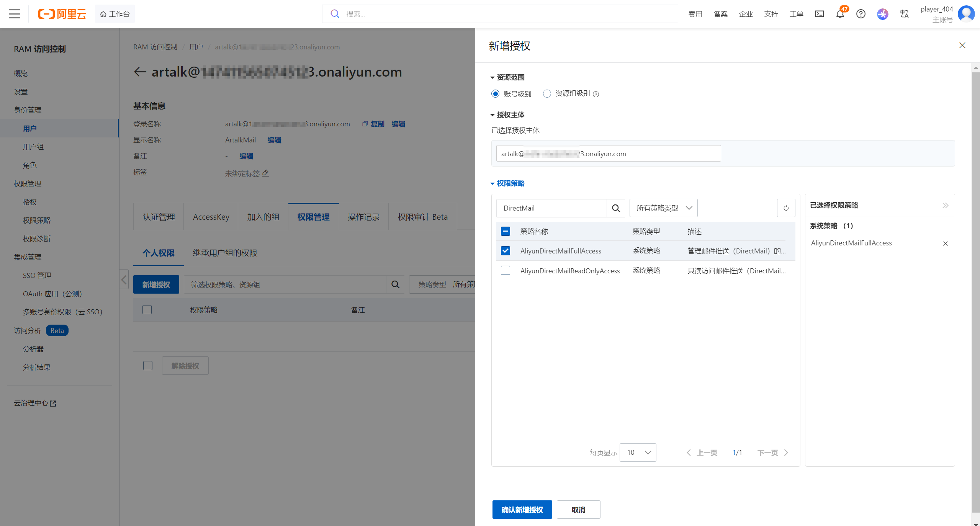Image resolution: width=980 pixels, height=526 pixels.
Task: Collapse the selected policies panel
Action: click(x=945, y=205)
